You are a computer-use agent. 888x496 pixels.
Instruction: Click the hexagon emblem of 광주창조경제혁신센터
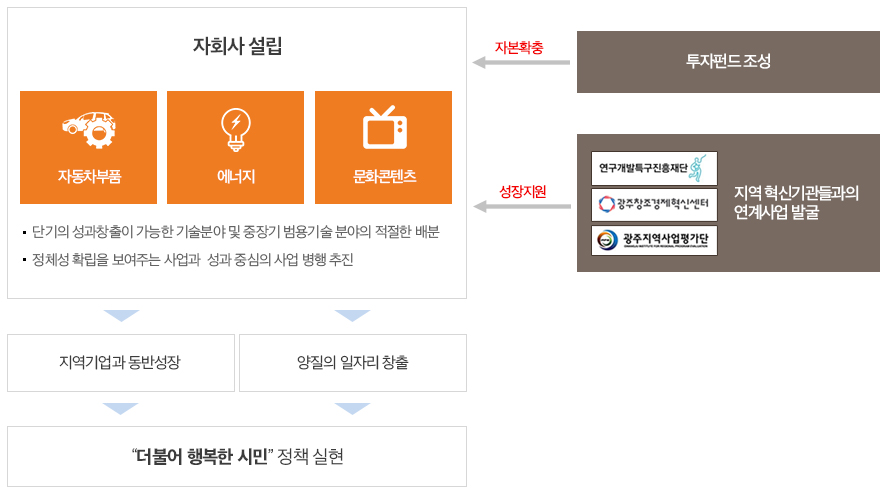(x=607, y=204)
